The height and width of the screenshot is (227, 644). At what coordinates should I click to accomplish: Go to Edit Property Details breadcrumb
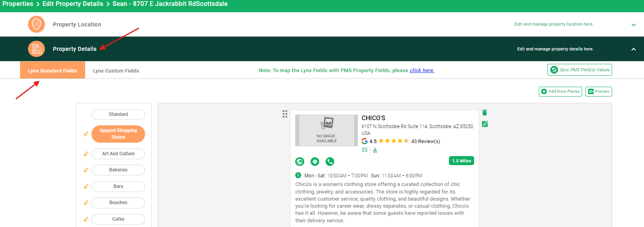pyautogui.click(x=73, y=4)
